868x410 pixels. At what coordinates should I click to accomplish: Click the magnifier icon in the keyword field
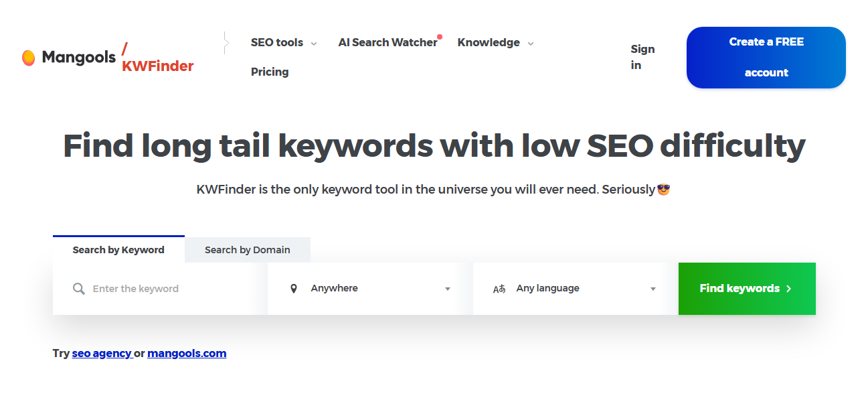pos(78,289)
